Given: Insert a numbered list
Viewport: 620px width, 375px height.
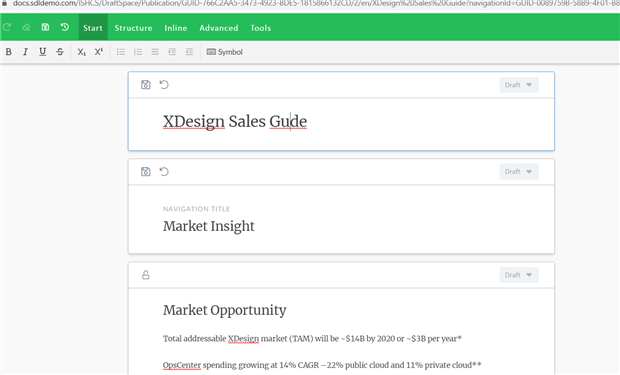Looking at the screenshot, I should pos(138,52).
